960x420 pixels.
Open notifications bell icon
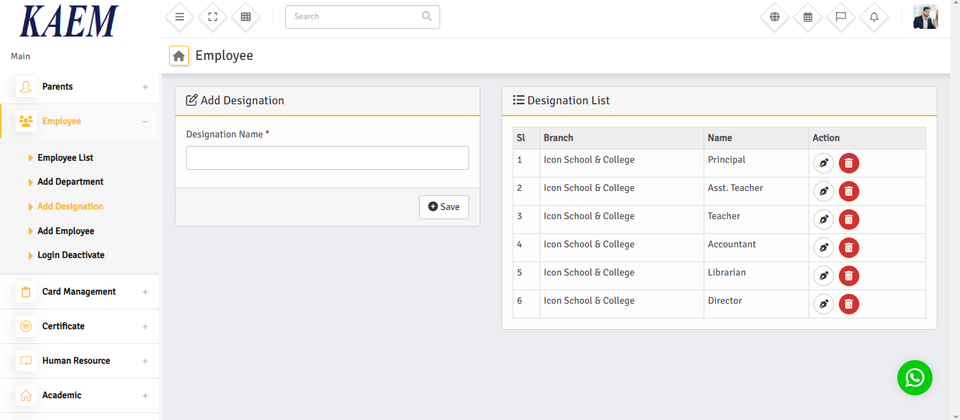click(874, 17)
